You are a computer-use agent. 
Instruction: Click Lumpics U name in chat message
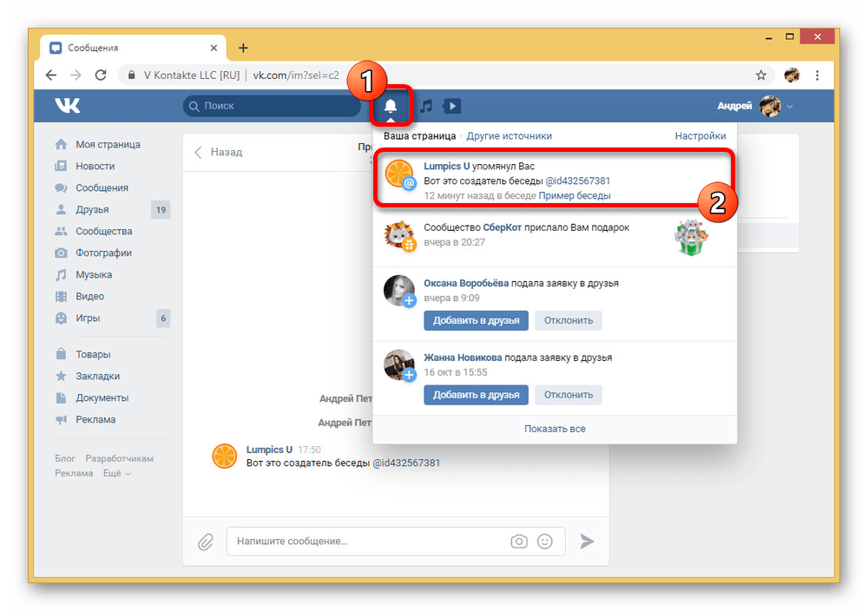point(269,450)
